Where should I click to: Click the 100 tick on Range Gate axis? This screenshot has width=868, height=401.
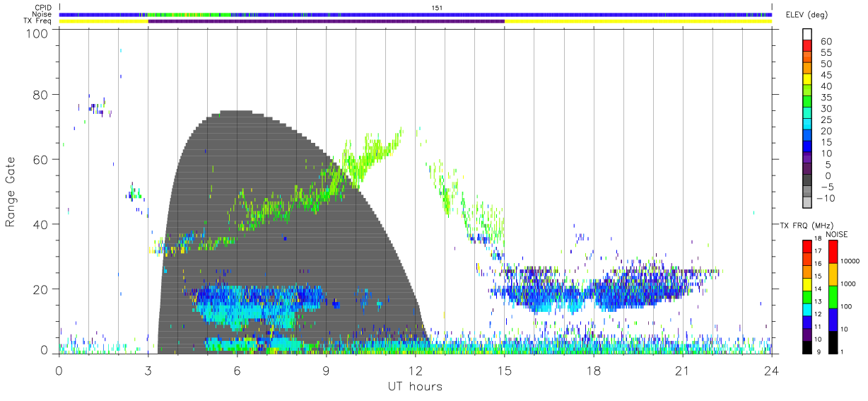37,33
